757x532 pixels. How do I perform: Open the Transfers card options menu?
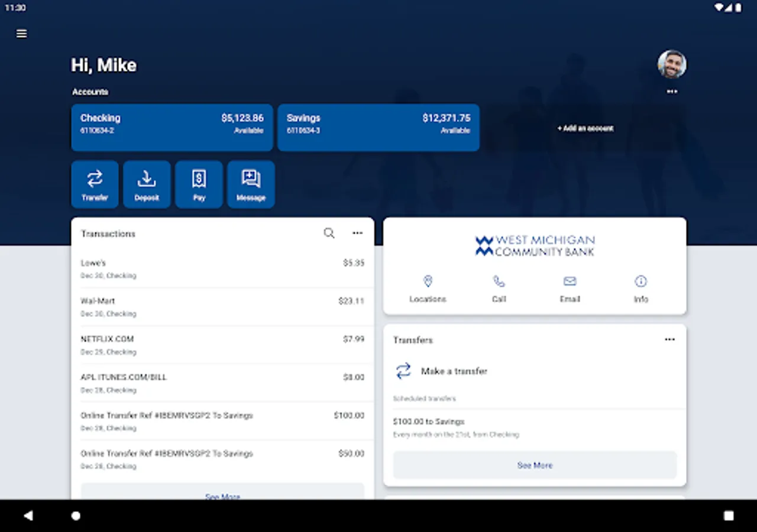coord(669,340)
